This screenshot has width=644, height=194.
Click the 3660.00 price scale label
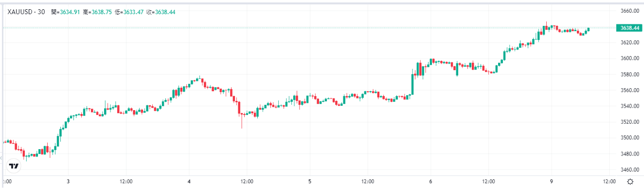tap(630, 11)
